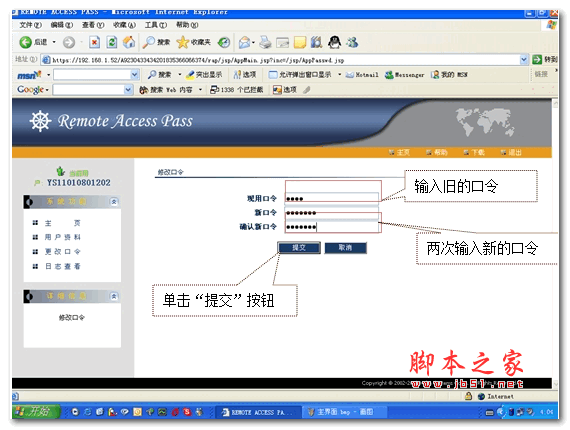
Task: Click the allow popup windows toolbar item
Action: pos(300,75)
